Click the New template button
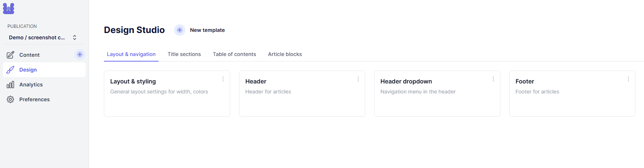 click(x=200, y=30)
